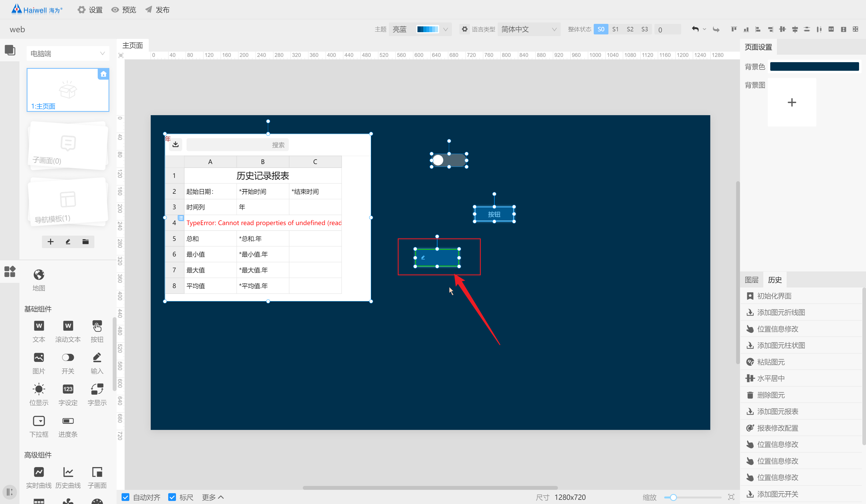Viewport: 866px width, 504px height.
Task: Expand the undo history dropdown arrow
Action: 704,29
